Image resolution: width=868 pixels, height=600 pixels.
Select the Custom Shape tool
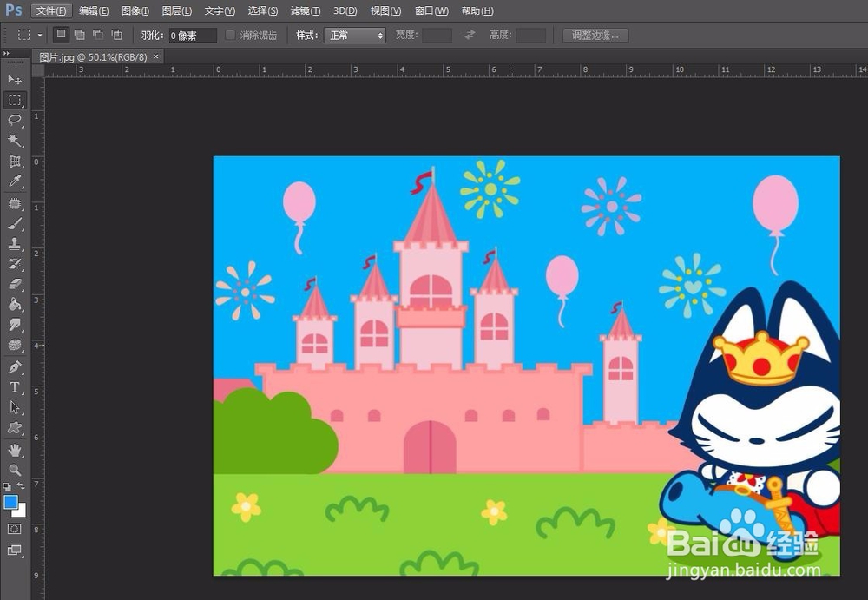point(15,428)
